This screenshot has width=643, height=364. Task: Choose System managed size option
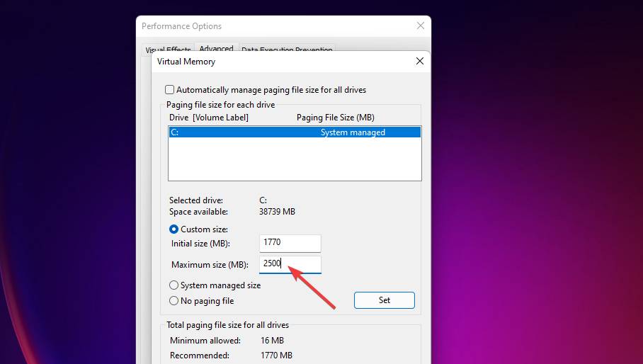(x=173, y=285)
